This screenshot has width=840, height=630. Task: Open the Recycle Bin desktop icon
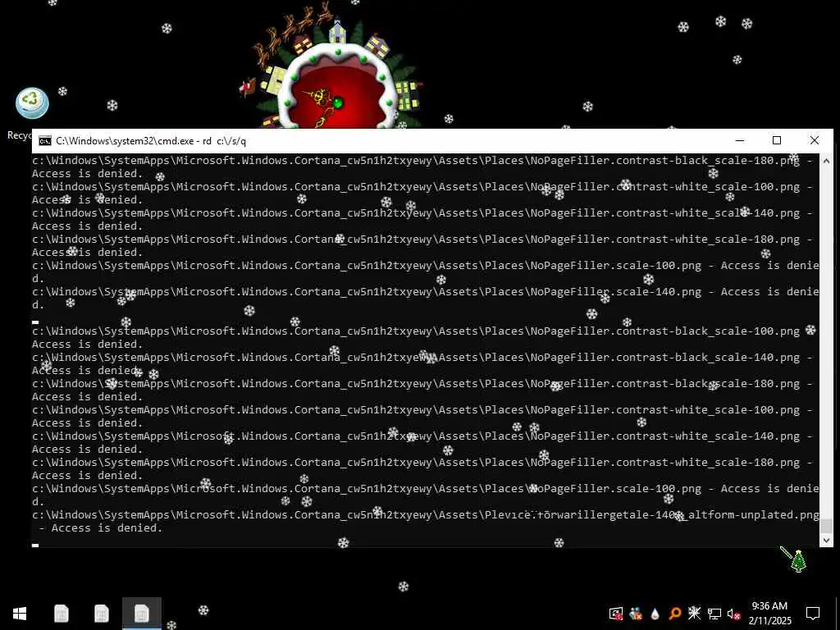(x=32, y=103)
